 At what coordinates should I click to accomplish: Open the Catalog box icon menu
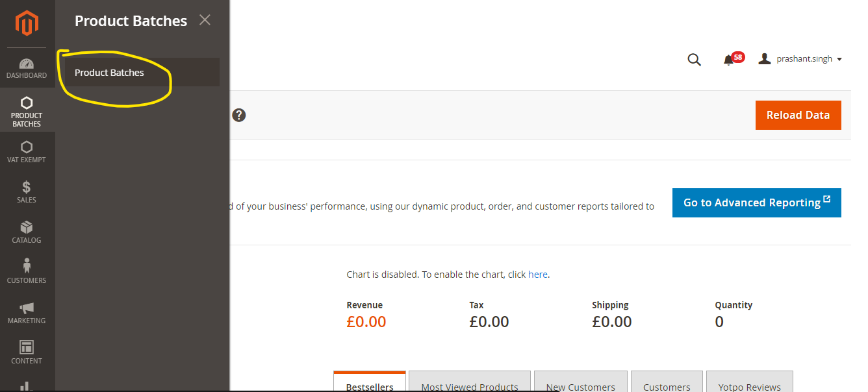[x=27, y=232]
